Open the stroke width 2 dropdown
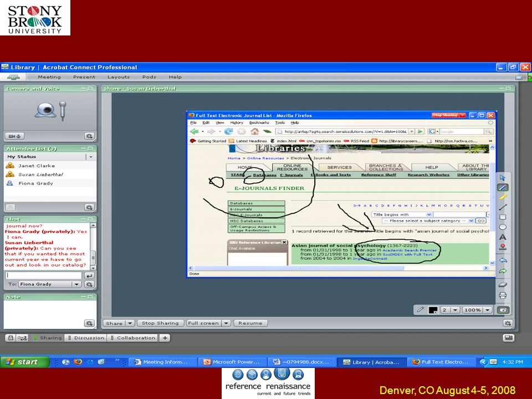 (x=455, y=310)
